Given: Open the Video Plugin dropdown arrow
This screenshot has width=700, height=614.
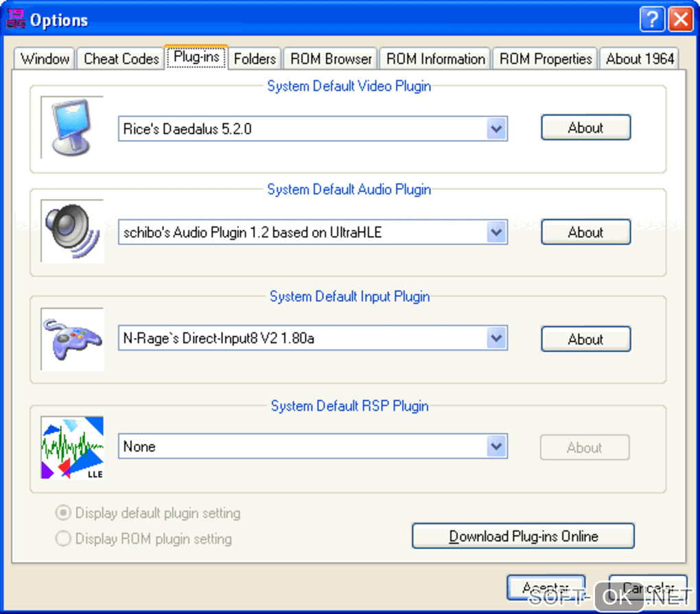Looking at the screenshot, I should 496,129.
